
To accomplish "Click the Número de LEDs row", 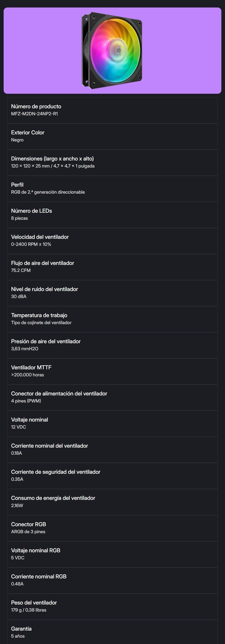I will coord(112,215).
